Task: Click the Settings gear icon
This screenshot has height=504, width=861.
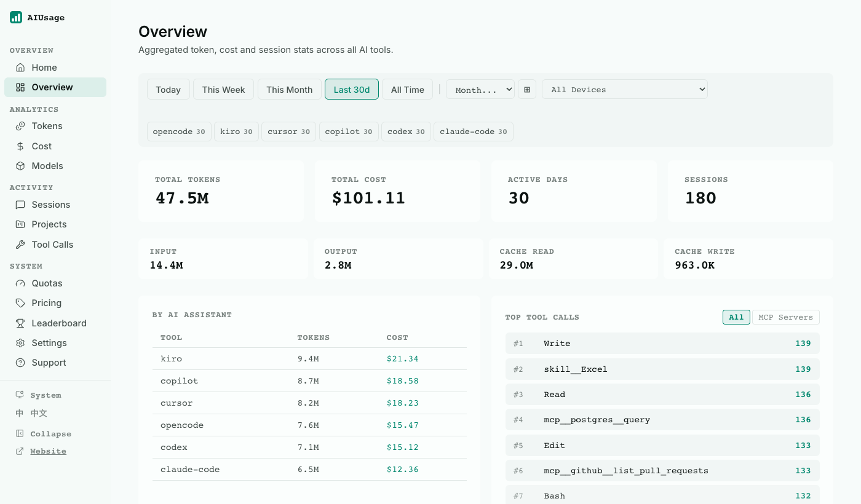Action: pyautogui.click(x=20, y=343)
